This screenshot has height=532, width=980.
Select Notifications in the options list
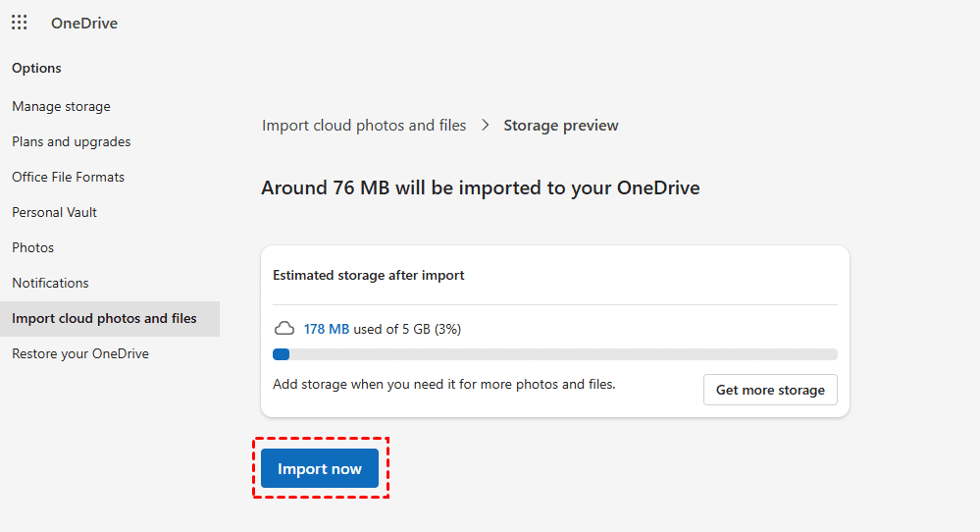[50, 283]
